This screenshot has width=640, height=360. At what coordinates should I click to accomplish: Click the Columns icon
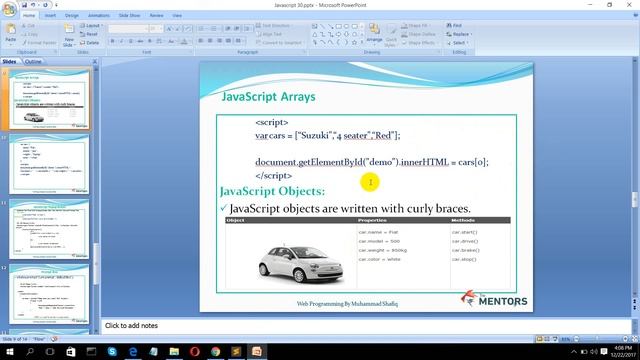click(x=239, y=41)
